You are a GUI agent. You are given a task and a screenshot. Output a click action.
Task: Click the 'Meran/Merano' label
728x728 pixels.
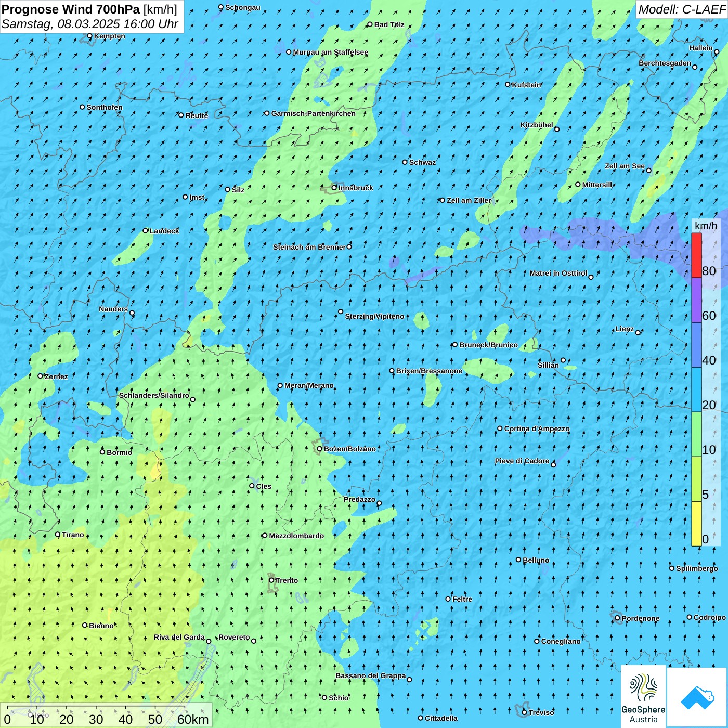click(309, 385)
